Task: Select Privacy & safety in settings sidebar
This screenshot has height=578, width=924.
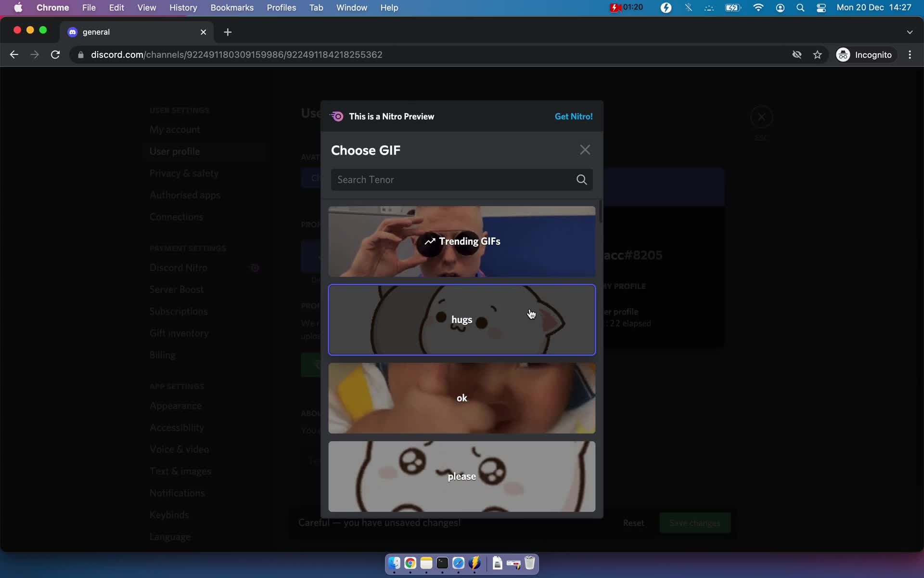Action: pos(184,173)
